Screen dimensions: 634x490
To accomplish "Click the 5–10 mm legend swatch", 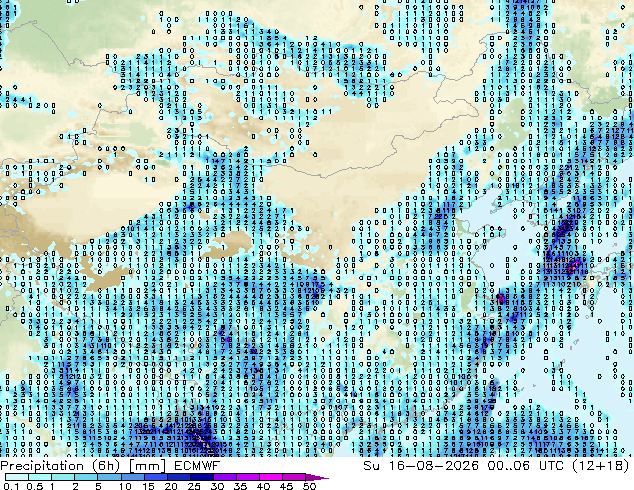I will click(x=109, y=477).
